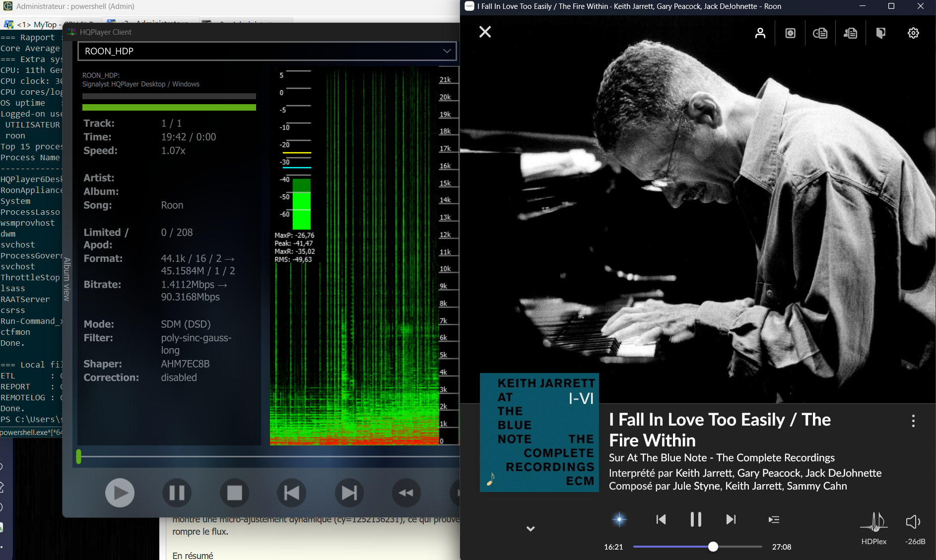Viewport: 936px width, 560px height.
Task: Click the HQPlayer level meter bar
Action: pos(301,204)
